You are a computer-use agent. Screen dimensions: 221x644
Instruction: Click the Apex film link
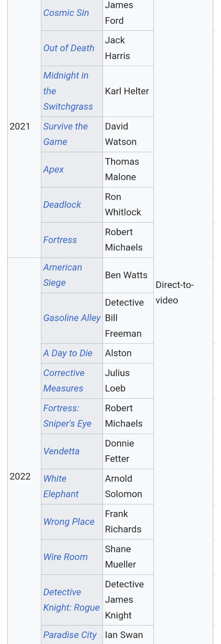tap(53, 169)
